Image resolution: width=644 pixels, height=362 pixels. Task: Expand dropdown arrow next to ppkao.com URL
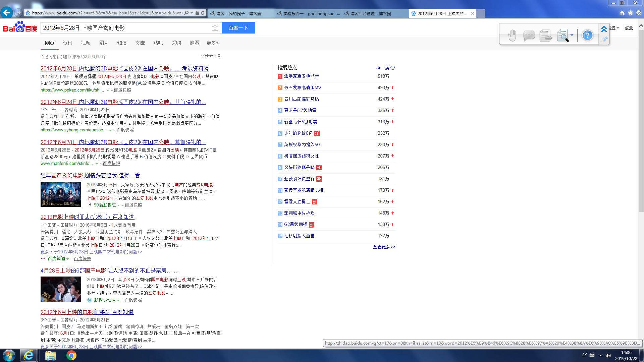coord(108,90)
